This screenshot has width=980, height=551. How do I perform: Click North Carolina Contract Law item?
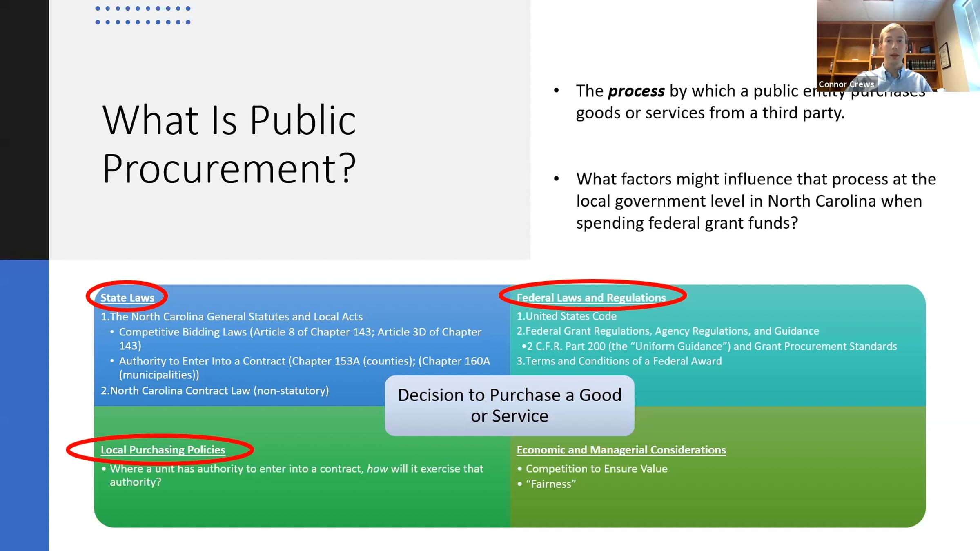tap(215, 391)
